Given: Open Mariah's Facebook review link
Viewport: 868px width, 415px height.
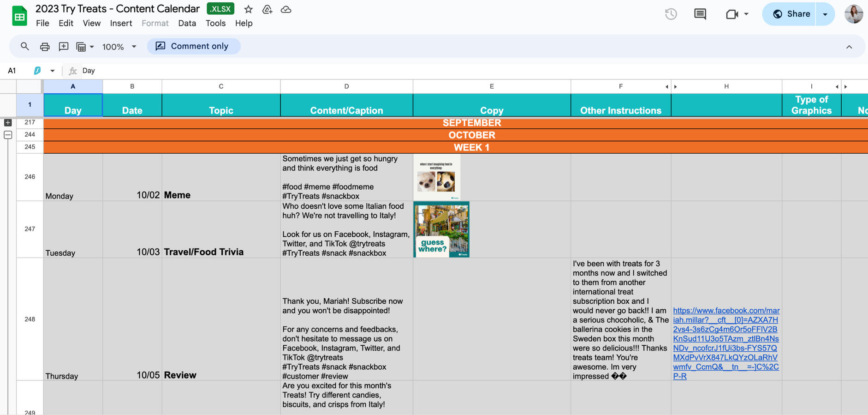Looking at the screenshot, I should (726, 343).
